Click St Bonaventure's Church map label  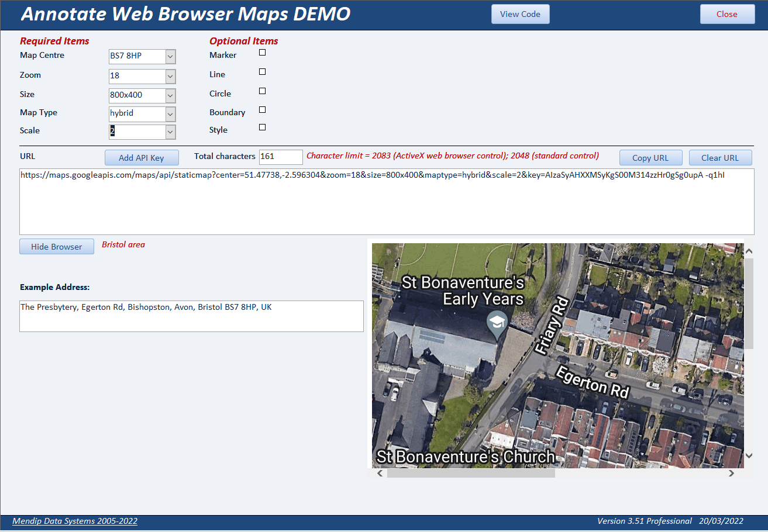pyautogui.click(x=466, y=457)
